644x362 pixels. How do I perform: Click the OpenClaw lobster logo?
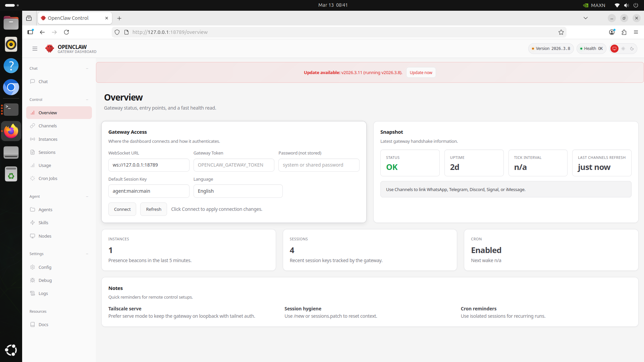click(50, 49)
